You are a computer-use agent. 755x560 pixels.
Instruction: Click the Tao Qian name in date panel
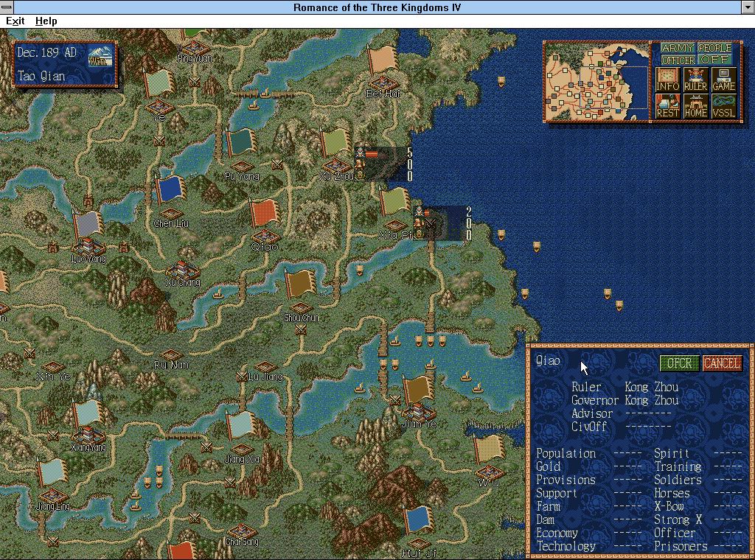click(41, 76)
